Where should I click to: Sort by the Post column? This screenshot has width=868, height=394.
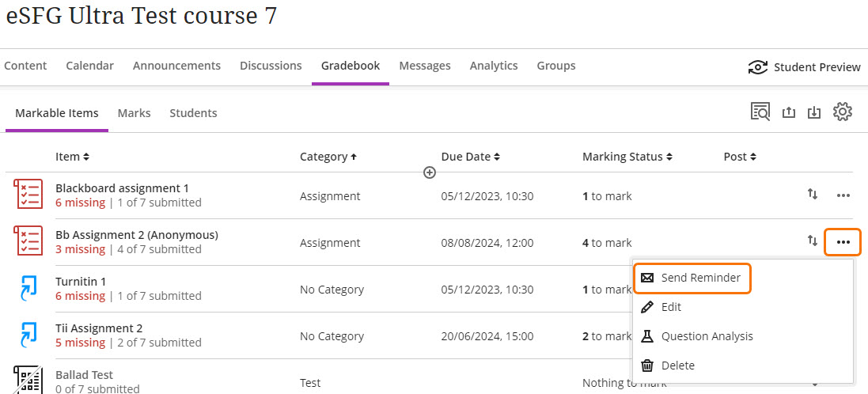pos(740,157)
